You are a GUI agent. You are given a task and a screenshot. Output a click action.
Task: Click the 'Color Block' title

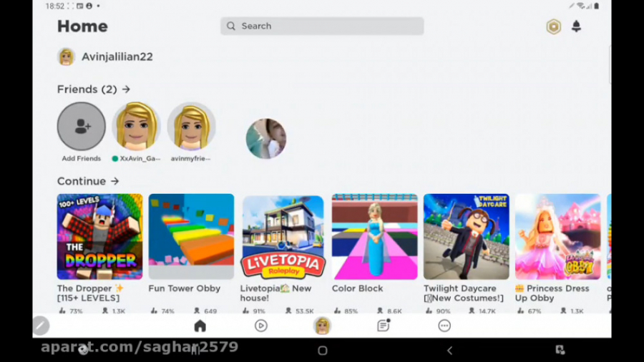pos(357,288)
